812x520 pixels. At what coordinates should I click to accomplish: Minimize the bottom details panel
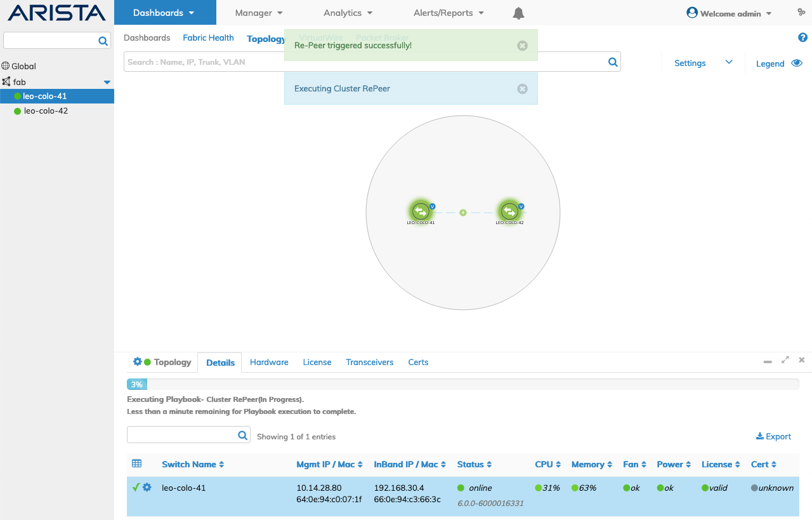pyautogui.click(x=768, y=361)
